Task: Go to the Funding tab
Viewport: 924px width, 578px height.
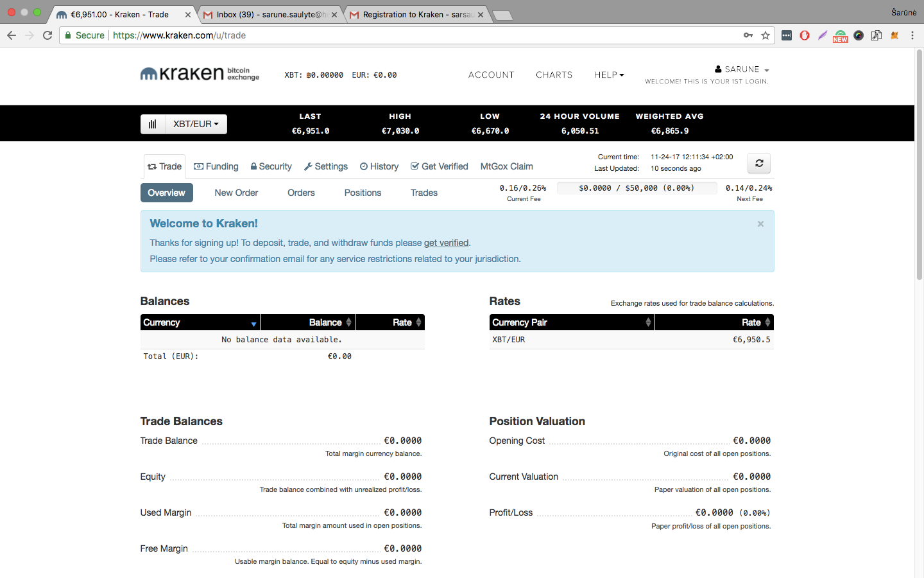Action: (216, 166)
